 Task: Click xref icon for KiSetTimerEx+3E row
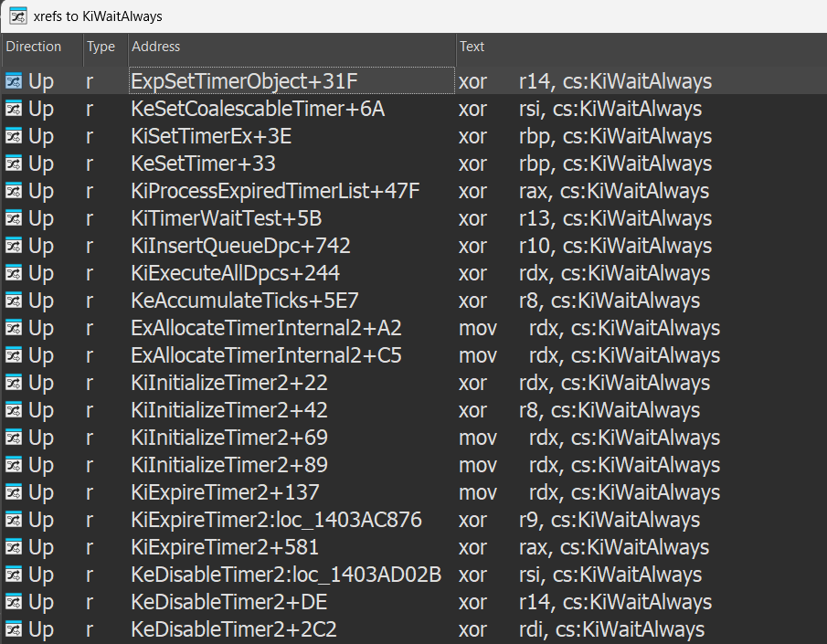(14, 136)
